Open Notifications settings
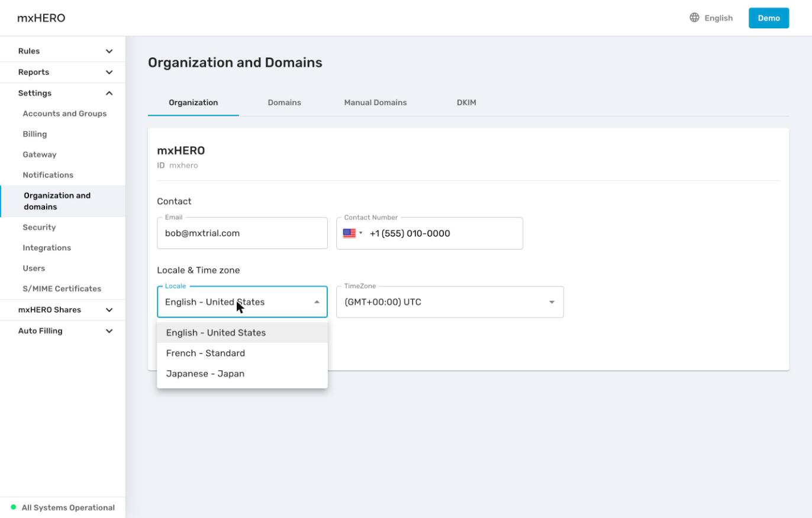The width and height of the screenshot is (812, 518). (x=48, y=175)
